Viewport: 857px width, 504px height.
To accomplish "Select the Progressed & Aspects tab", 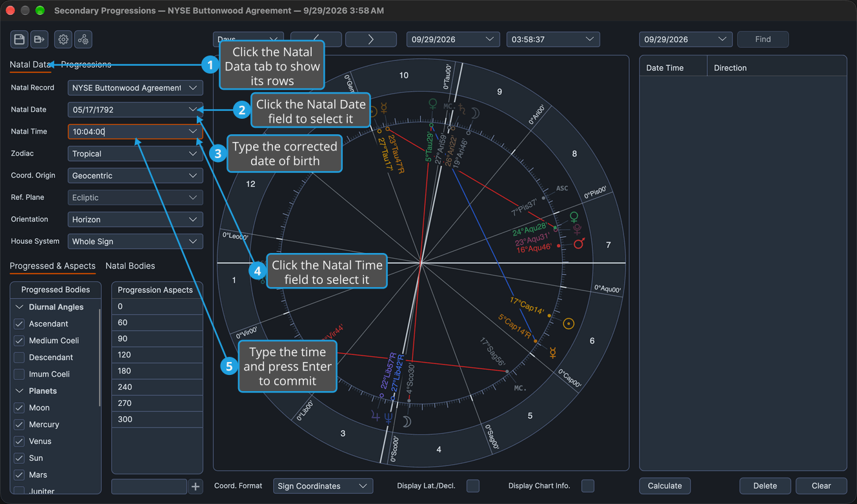I will coord(52,266).
